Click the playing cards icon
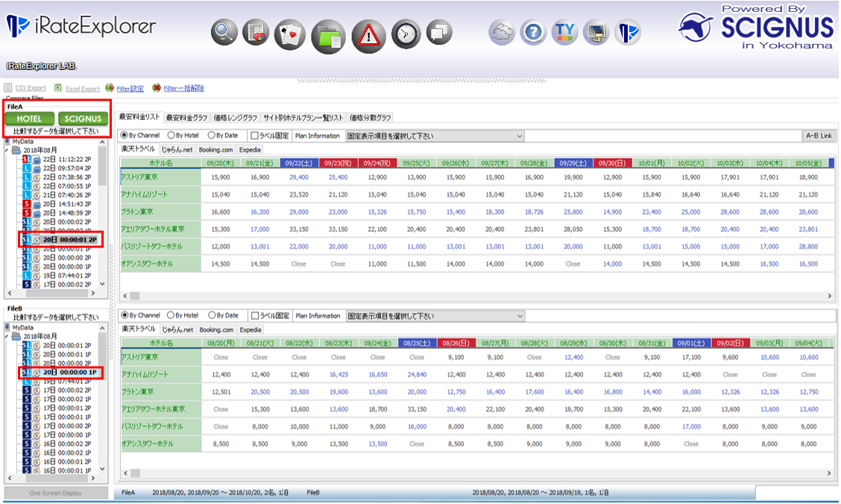841x504 pixels. pos(289,34)
